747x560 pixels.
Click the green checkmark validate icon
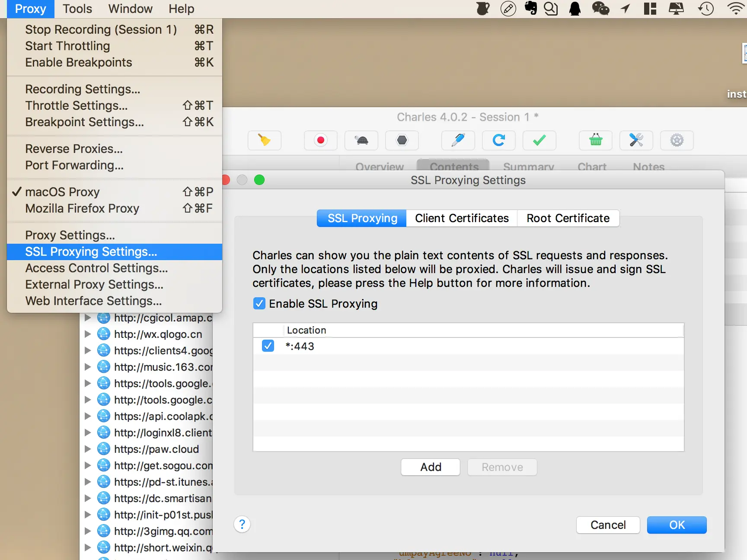(539, 140)
